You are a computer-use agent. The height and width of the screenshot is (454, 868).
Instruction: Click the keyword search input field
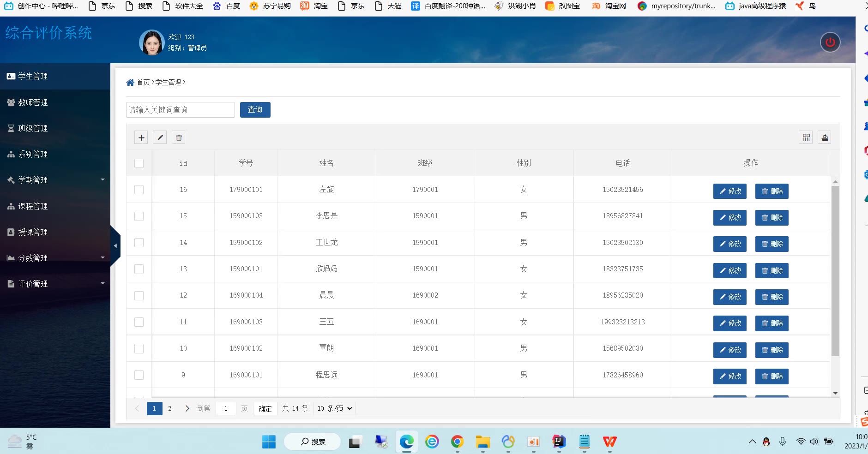[180, 110]
